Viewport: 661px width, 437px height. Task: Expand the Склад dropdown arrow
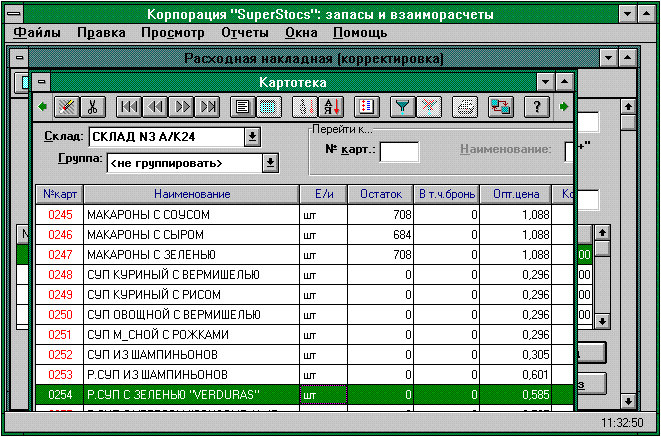[x=252, y=137]
